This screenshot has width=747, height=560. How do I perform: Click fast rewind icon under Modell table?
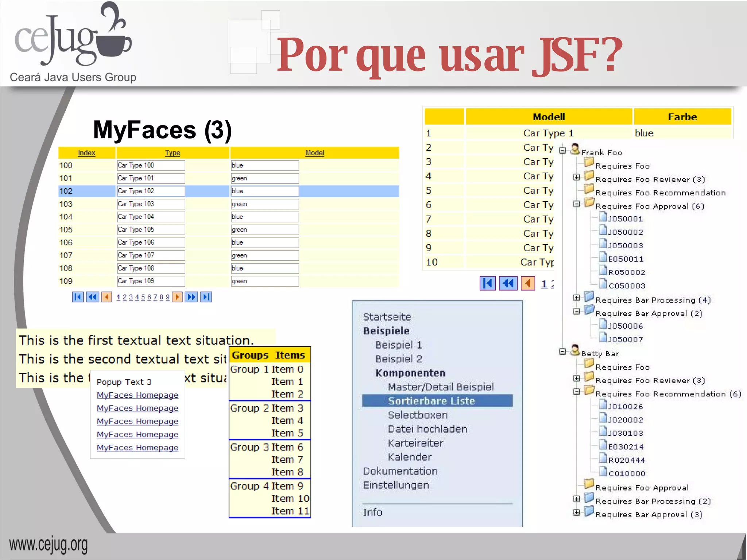coord(508,283)
